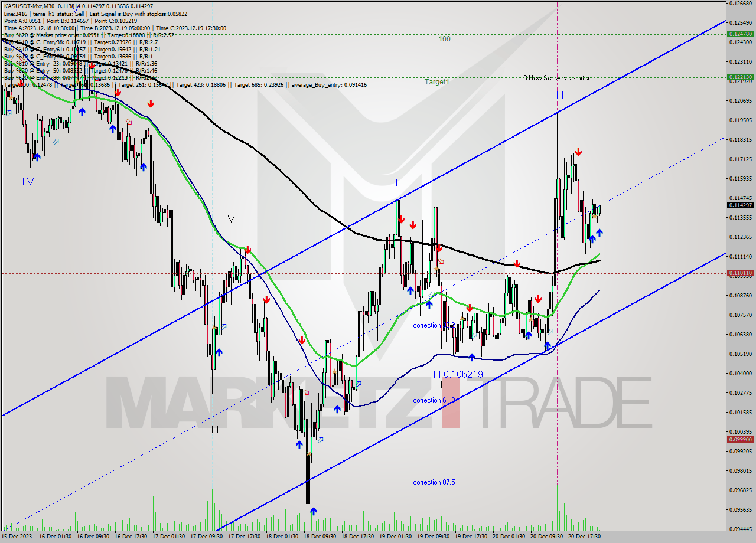Click the 0.119505 price axis label
Viewport: 756px width, 543px height.
click(741, 120)
